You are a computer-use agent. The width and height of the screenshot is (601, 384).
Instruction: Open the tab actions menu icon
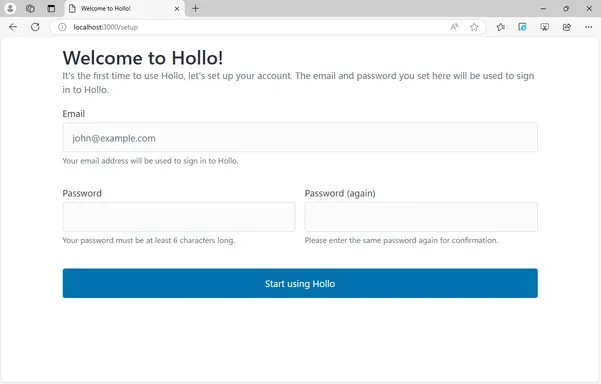(x=51, y=8)
